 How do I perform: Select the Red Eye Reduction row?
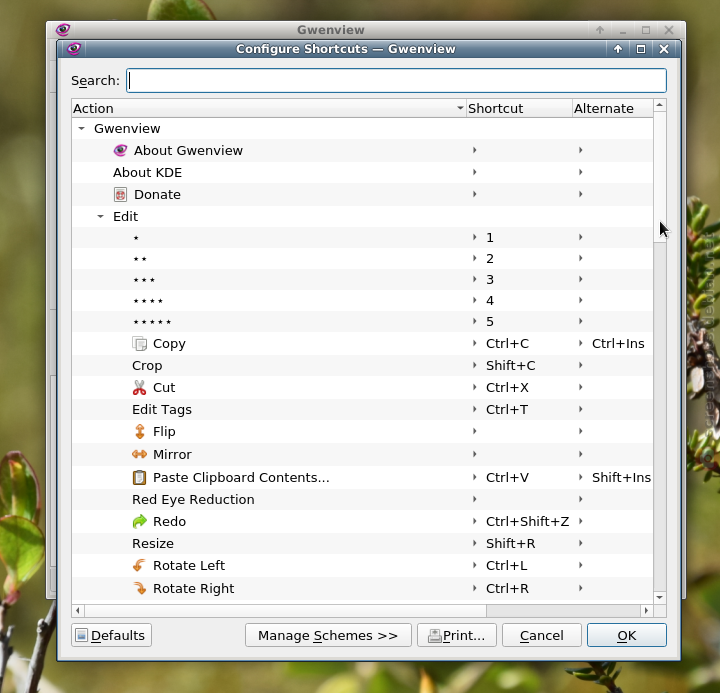click(x=362, y=499)
